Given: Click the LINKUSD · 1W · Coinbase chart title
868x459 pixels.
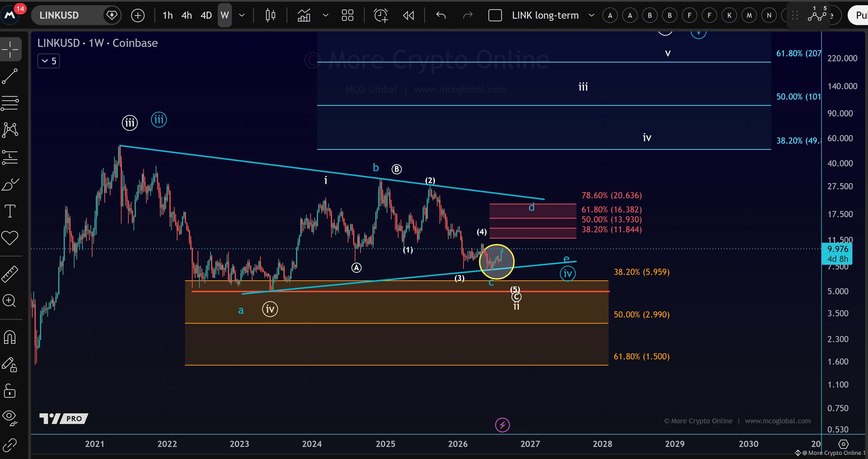Looking at the screenshot, I should coord(97,43).
